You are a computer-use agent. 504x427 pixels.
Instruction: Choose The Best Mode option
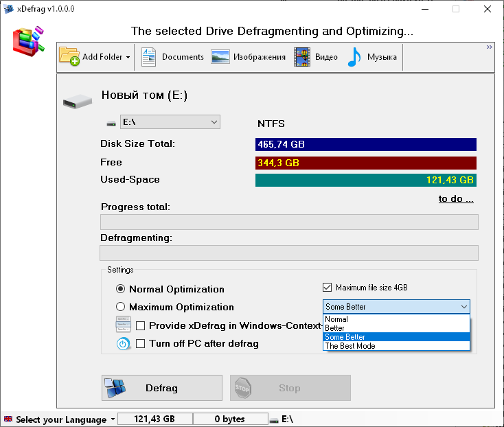pos(396,346)
